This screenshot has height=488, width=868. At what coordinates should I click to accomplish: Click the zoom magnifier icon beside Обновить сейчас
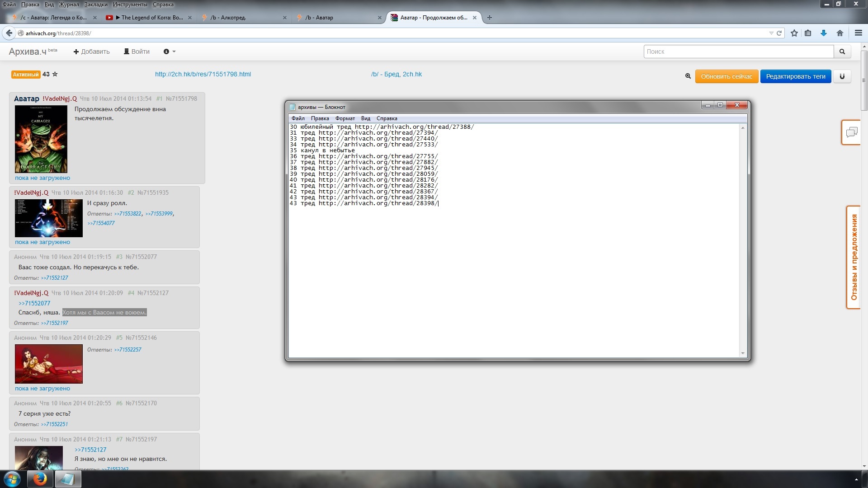tap(688, 76)
